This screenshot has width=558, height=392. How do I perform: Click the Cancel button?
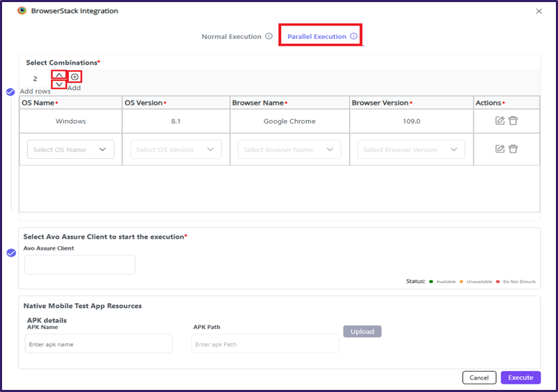(479, 377)
